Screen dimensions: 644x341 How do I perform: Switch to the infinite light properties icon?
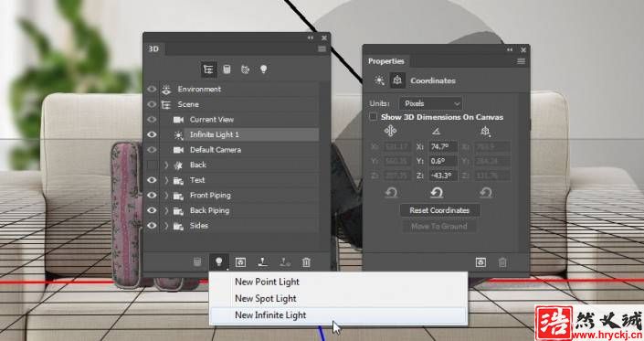click(x=379, y=80)
